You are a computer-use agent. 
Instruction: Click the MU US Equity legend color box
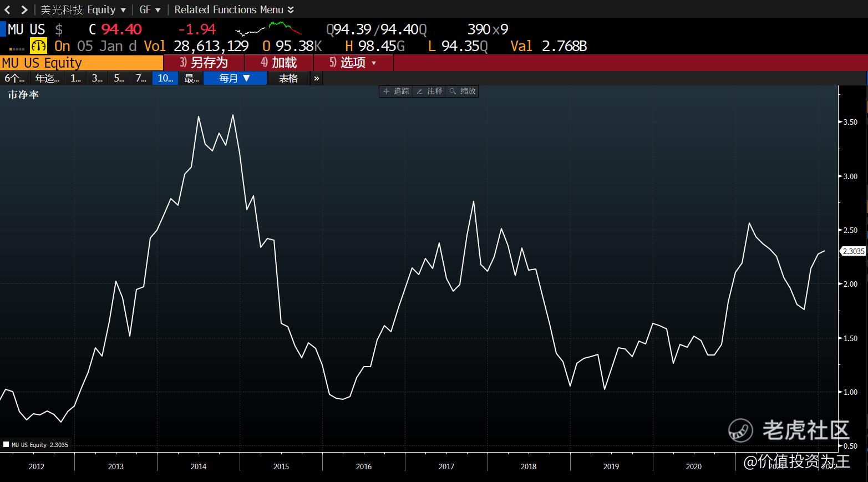(x=6, y=444)
